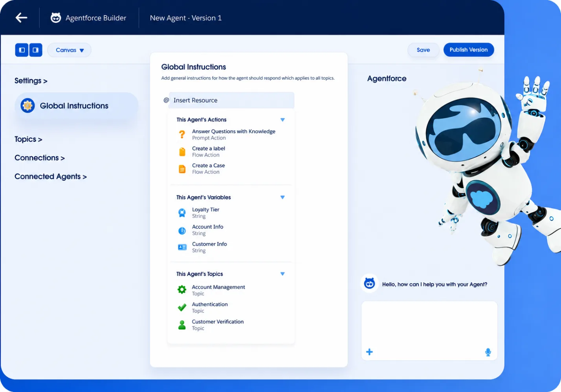Select the Global Instructions item
This screenshot has height=392, width=561.
pyautogui.click(x=77, y=106)
